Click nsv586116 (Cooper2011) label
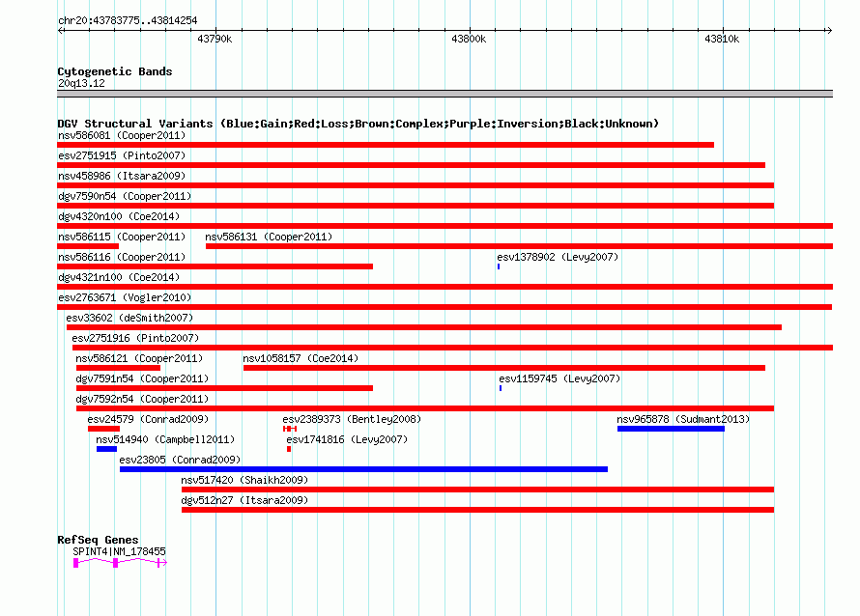Image resolution: width=860 pixels, height=616 pixels. 122,257
